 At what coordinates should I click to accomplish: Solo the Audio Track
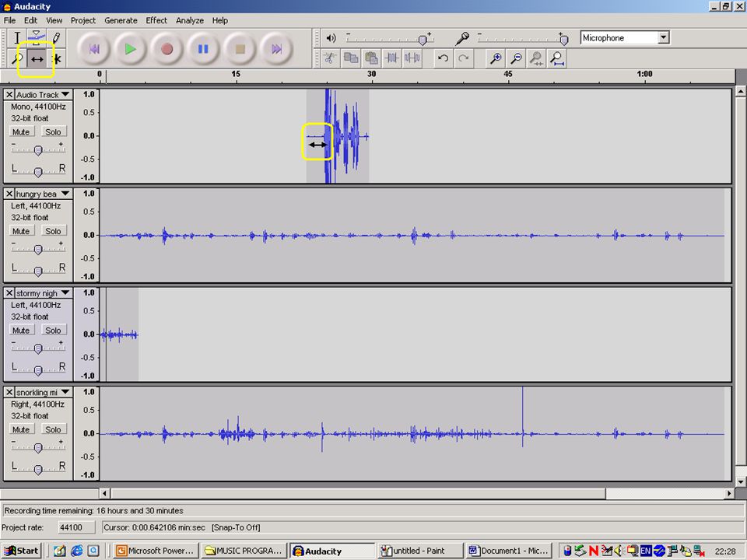(x=53, y=132)
